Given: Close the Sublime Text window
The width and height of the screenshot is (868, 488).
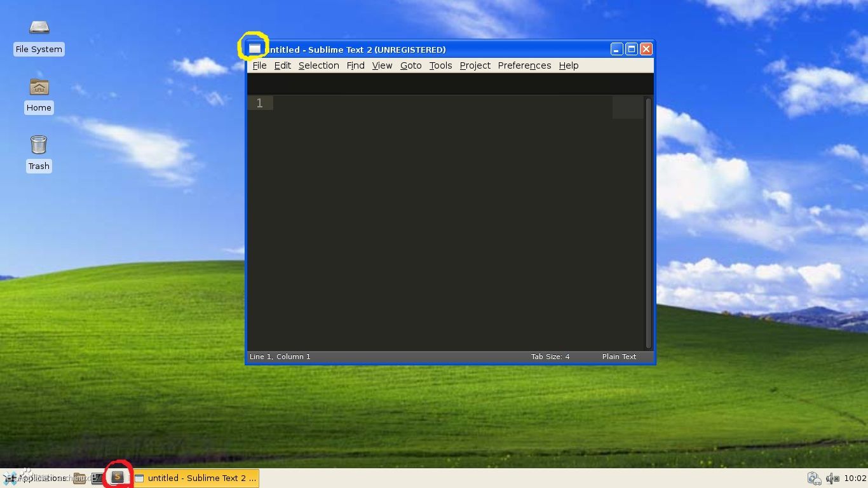Looking at the screenshot, I should click(x=646, y=49).
